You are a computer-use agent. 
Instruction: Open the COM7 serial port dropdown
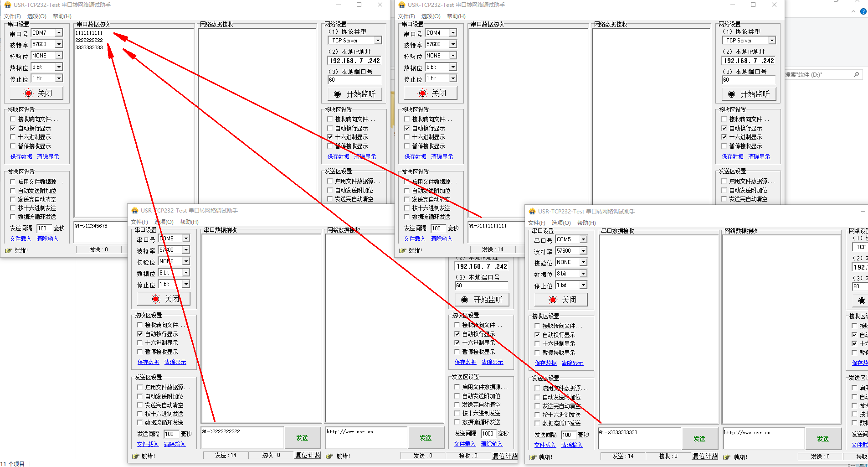(x=59, y=33)
